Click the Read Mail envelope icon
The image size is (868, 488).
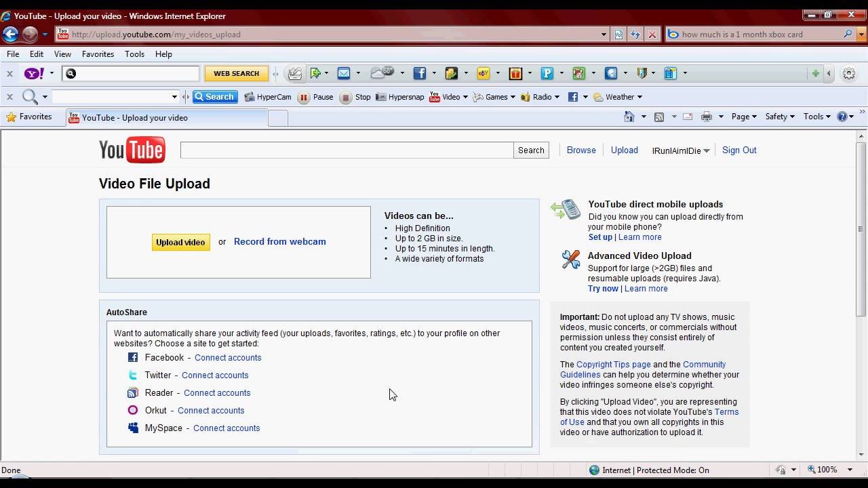(688, 117)
